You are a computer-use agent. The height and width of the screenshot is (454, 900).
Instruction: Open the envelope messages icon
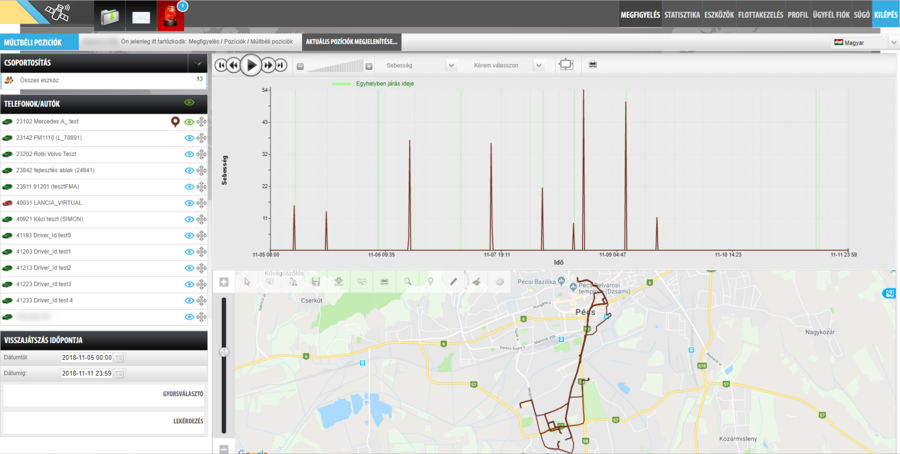141,16
